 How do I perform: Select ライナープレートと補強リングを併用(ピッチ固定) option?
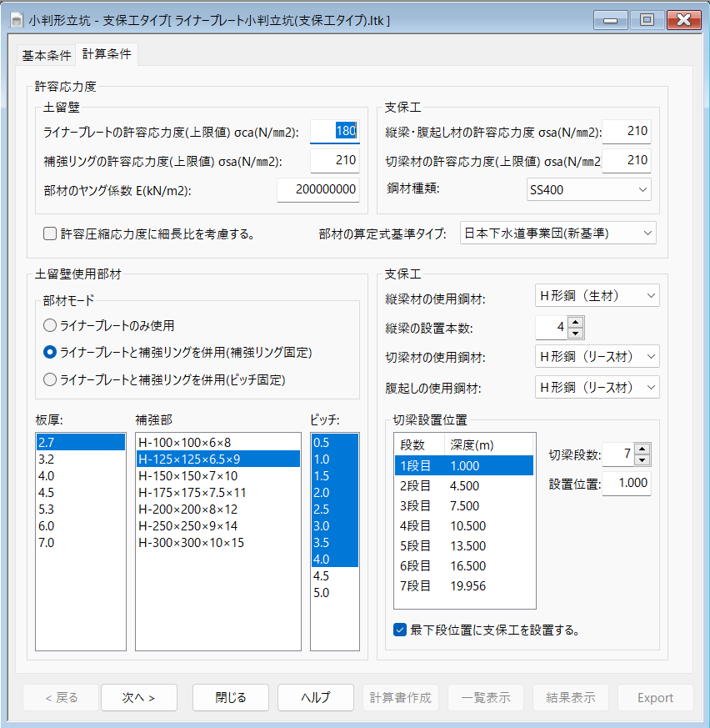pyautogui.click(x=50, y=379)
